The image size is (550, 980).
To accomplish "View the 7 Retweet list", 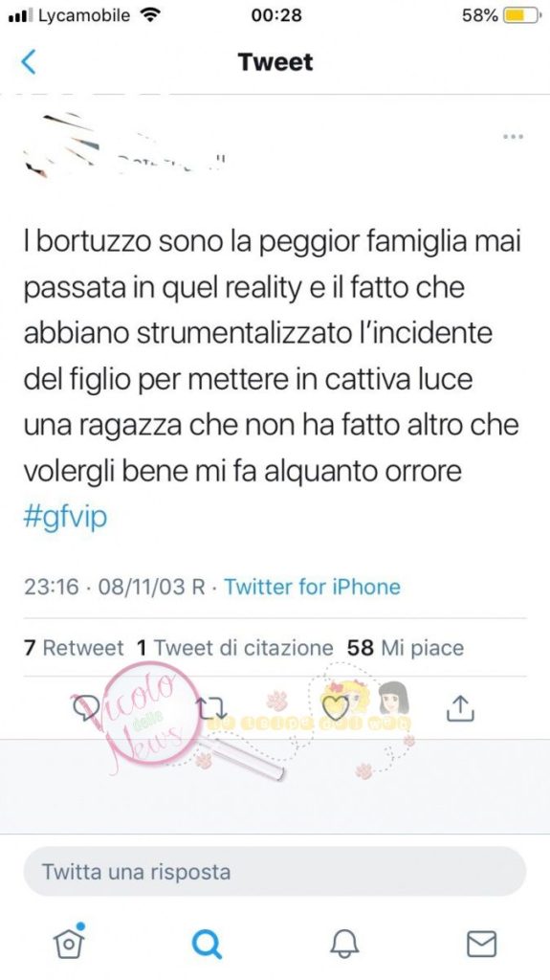I will [x=74, y=648].
